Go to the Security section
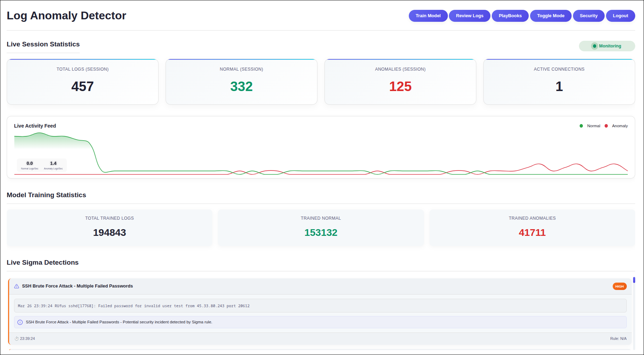The image size is (644, 355). pos(588,16)
